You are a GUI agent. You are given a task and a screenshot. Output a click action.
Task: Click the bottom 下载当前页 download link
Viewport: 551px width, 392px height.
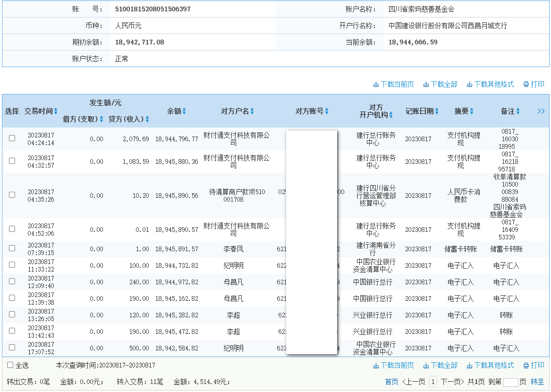[394, 365]
